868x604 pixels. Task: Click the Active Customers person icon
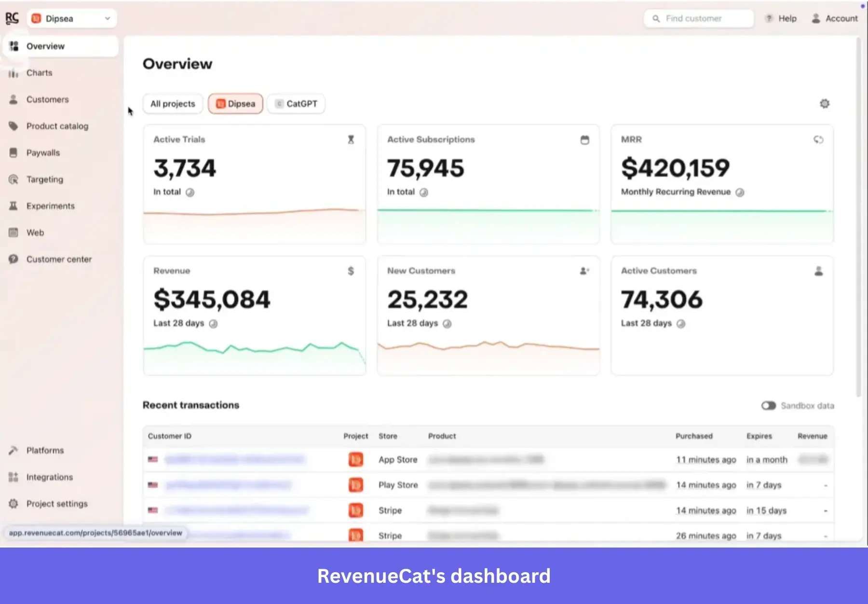coord(819,271)
